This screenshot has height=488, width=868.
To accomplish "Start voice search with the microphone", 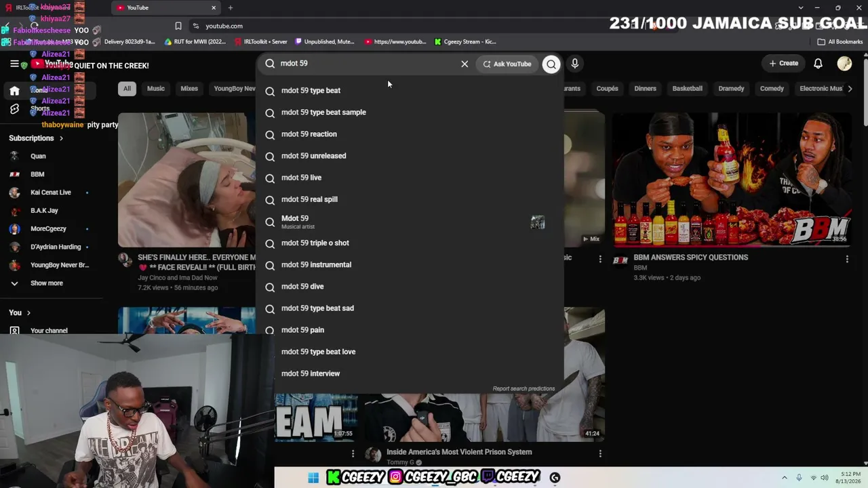I will pos(574,64).
